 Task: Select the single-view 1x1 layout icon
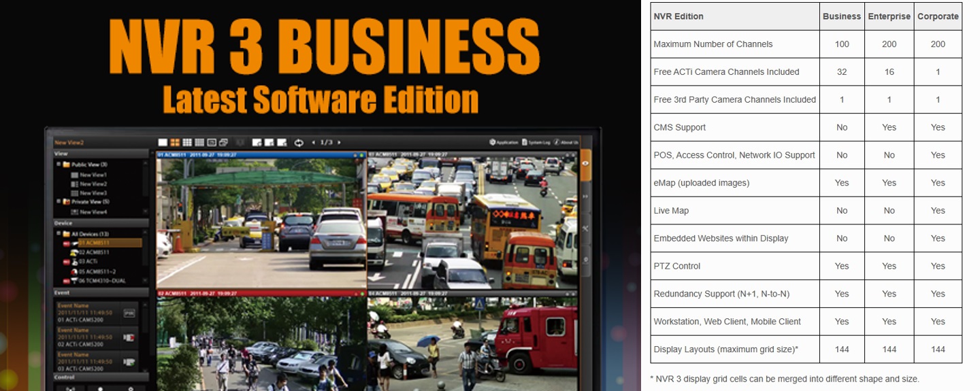(163, 142)
